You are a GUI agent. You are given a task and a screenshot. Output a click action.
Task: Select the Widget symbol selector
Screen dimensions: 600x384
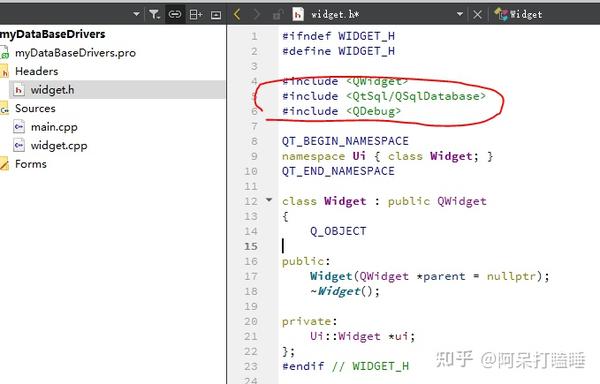518,14
